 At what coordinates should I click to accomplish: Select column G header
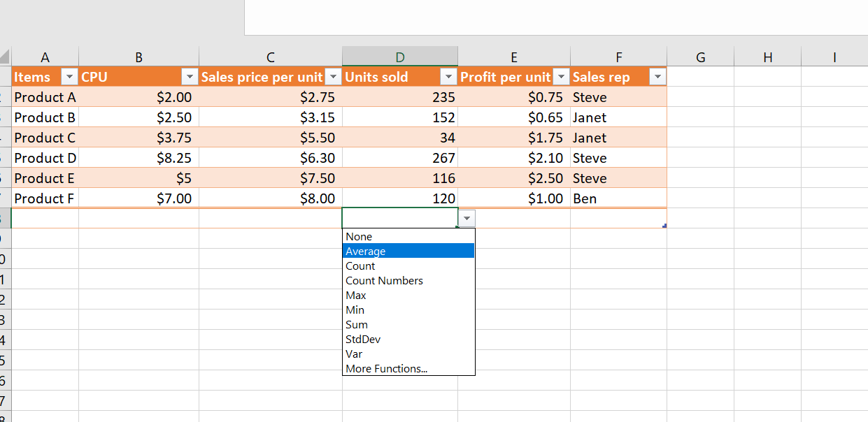700,57
